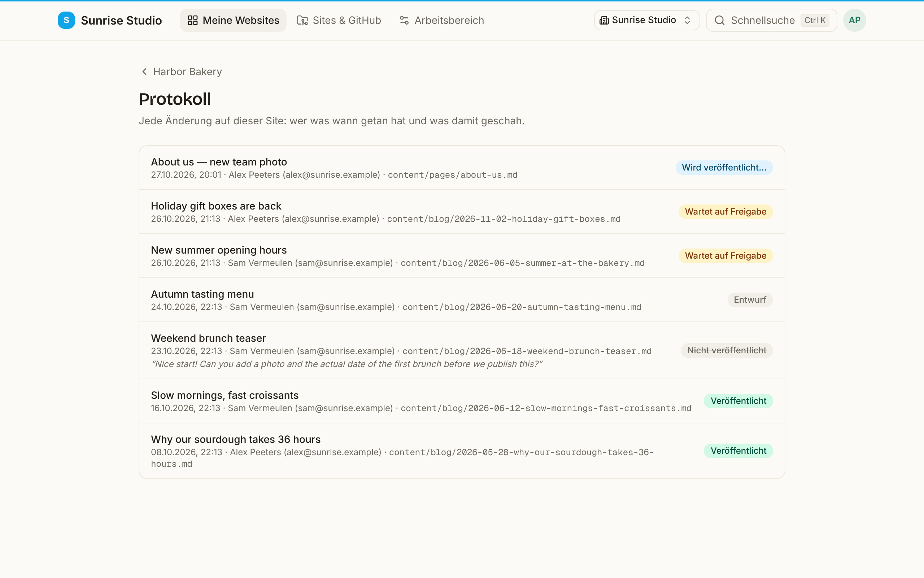Screen dimensions: 924x578
Task: Click Slow mornings 'Veröffentlicht' badge
Action: 738,401
